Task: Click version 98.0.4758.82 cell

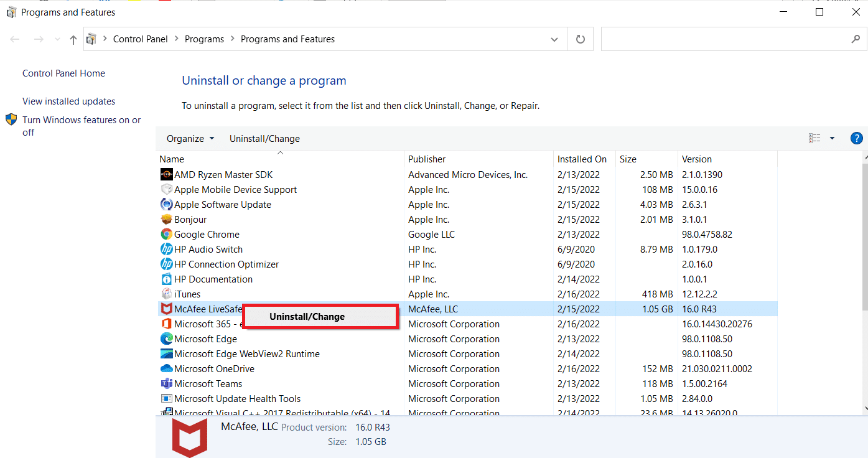Action: [707, 235]
